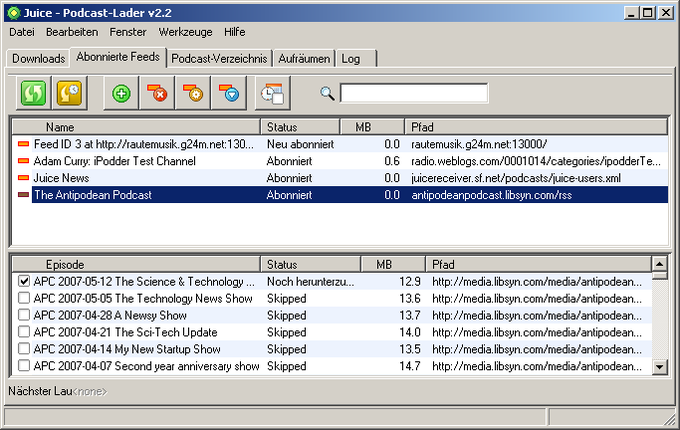The height and width of the screenshot is (430, 680).
Task: Close the Juice Podcast-Lader window
Action: coord(665,13)
